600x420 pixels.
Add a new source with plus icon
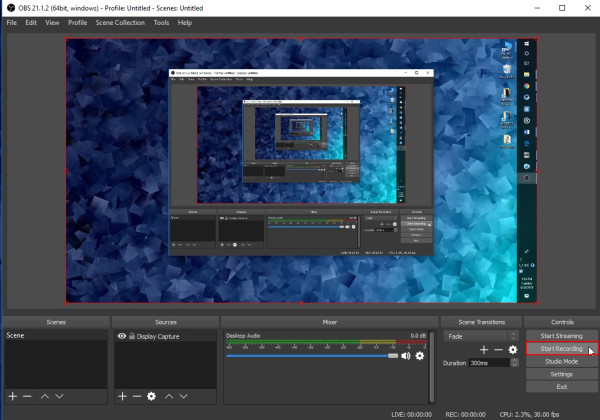(x=122, y=396)
